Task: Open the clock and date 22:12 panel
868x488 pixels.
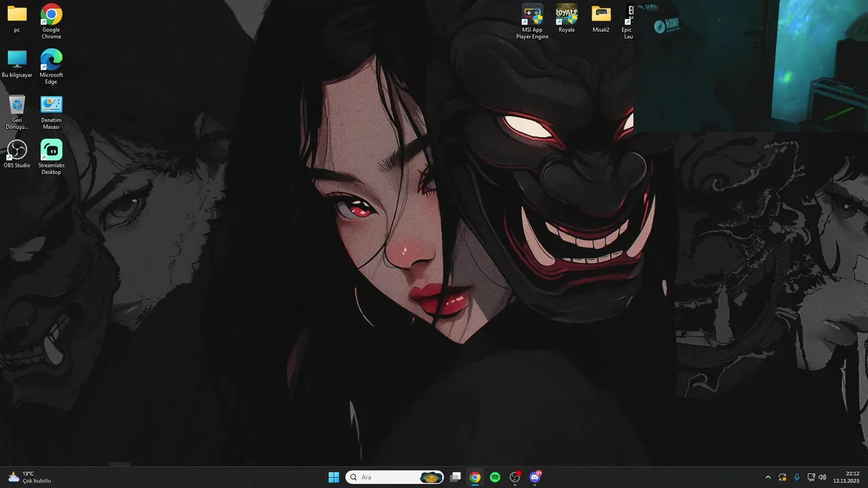Action: point(846,477)
